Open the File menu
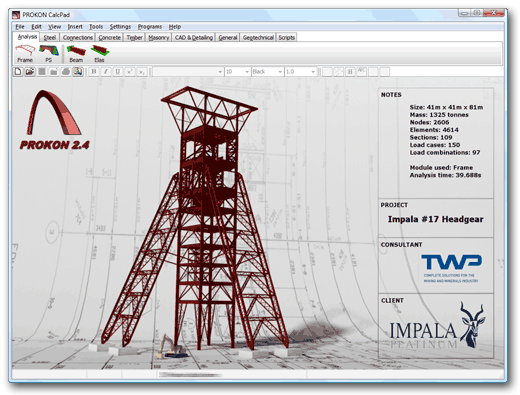 pyautogui.click(x=20, y=27)
